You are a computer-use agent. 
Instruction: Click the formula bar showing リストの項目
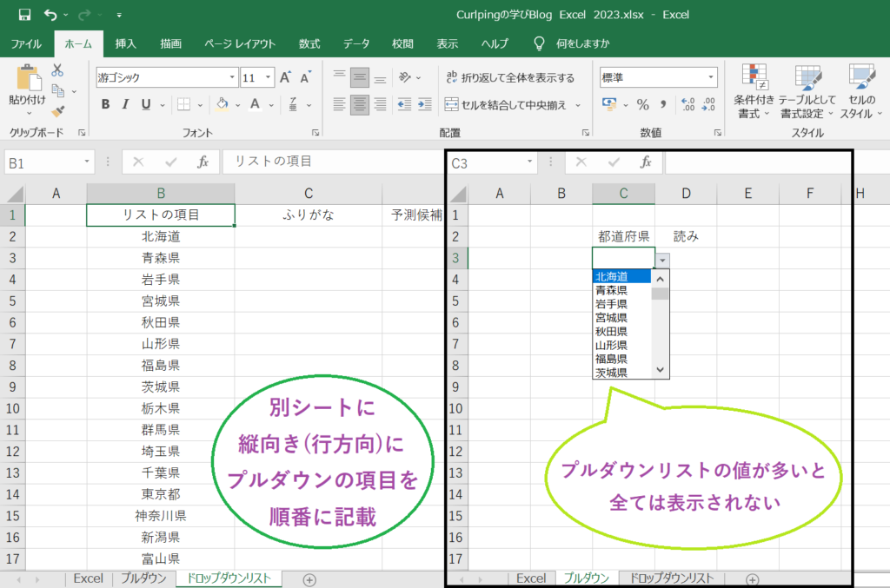pyautogui.click(x=332, y=162)
